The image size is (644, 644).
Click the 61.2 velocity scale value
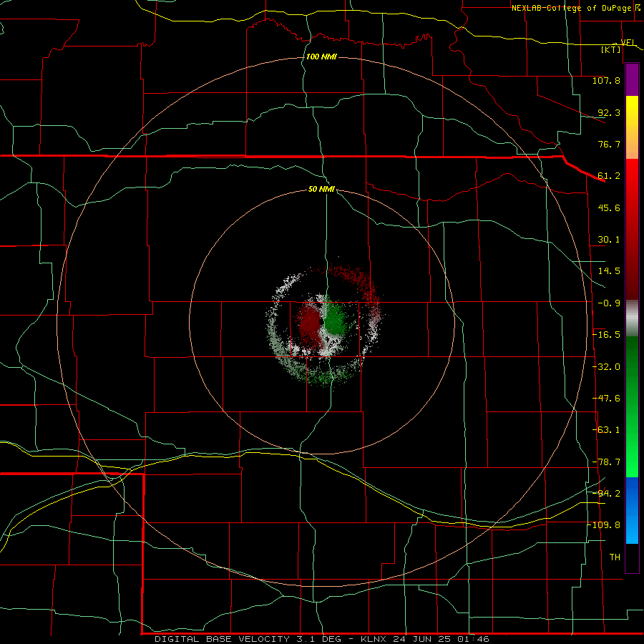coord(609,176)
